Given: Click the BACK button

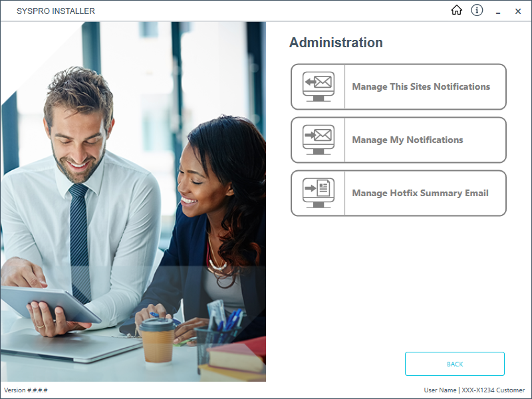Looking at the screenshot, I should pyautogui.click(x=455, y=364).
